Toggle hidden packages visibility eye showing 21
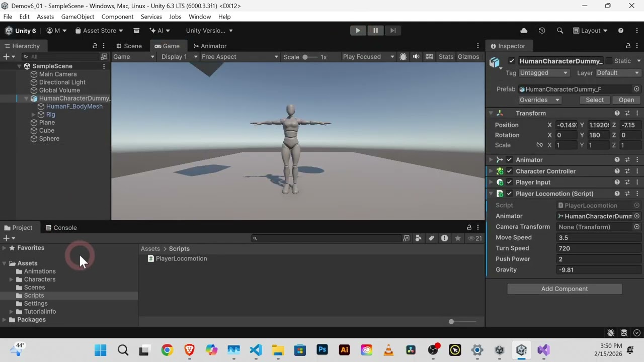Viewport: 644px width, 362px height. tap(475, 238)
